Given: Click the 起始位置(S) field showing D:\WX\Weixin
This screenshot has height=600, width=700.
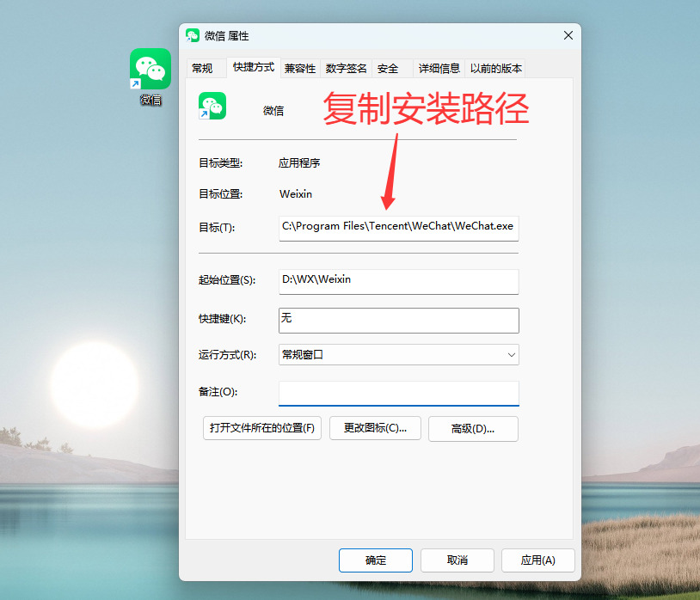Looking at the screenshot, I should [x=399, y=281].
